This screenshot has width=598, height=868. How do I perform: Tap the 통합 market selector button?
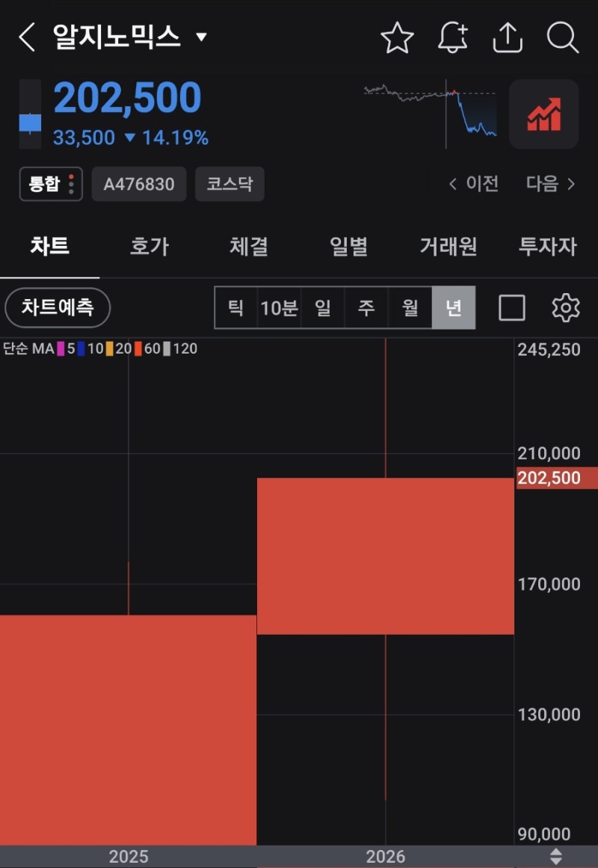(x=51, y=184)
